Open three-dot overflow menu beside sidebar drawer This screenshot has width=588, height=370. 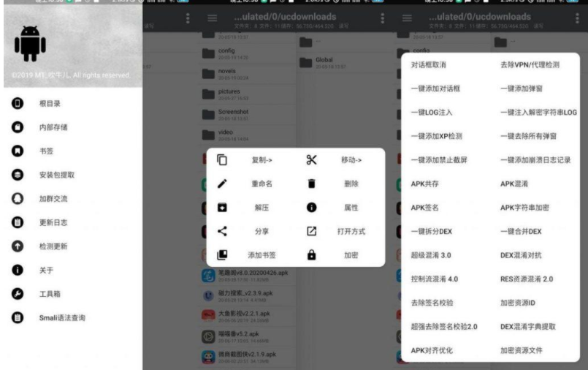coord(188,18)
